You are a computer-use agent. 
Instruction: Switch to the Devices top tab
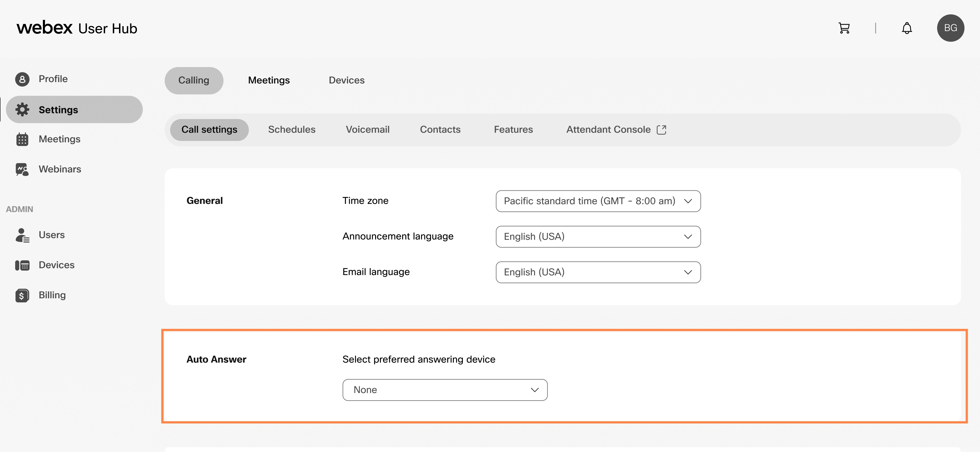tap(347, 80)
